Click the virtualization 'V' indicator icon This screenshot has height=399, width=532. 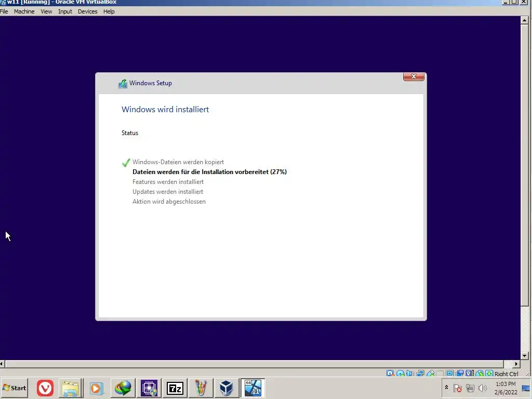point(470,373)
